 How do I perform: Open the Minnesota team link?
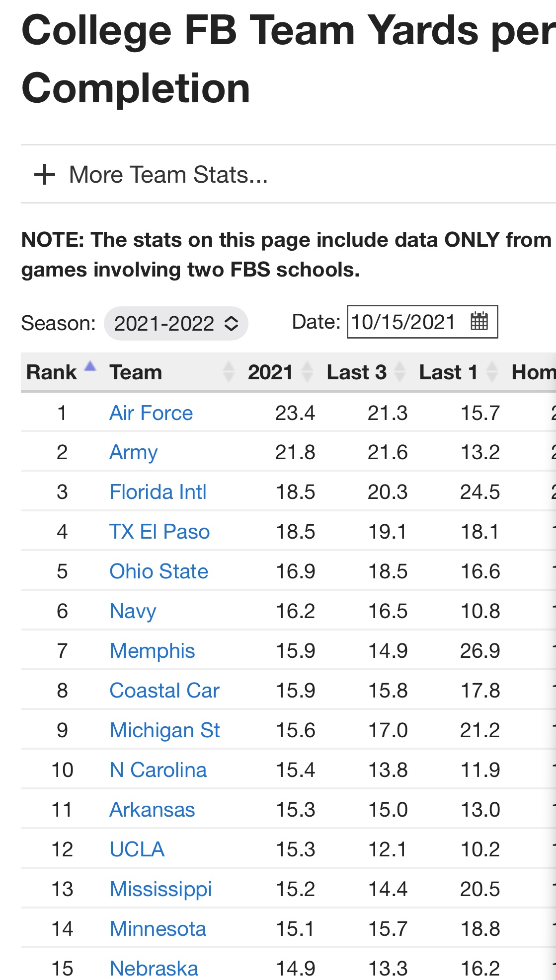[x=158, y=929]
